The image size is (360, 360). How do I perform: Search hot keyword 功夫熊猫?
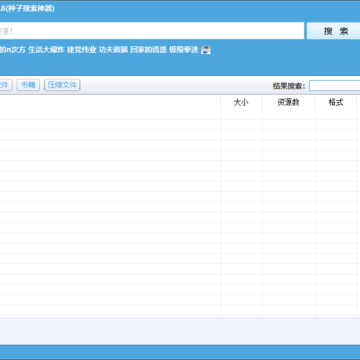pyautogui.click(x=113, y=50)
